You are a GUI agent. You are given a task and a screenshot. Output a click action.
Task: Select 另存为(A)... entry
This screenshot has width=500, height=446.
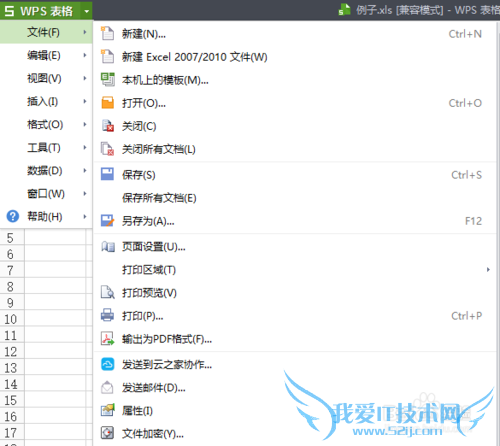tap(295, 221)
